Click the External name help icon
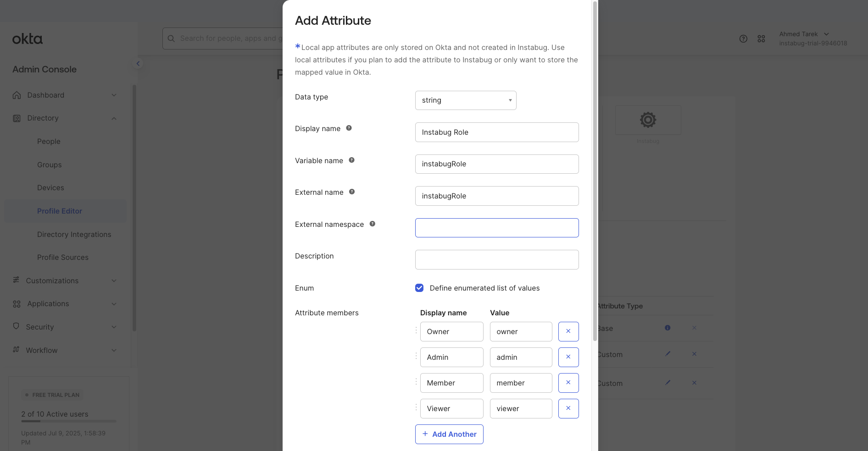 (x=352, y=192)
